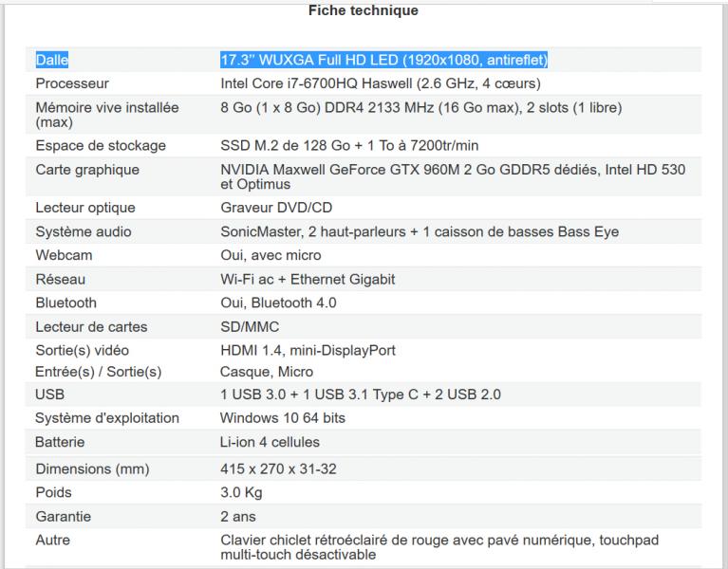Select the Windows 10 64 bits value
Screen dimensions: 728x569
point(282,418)
